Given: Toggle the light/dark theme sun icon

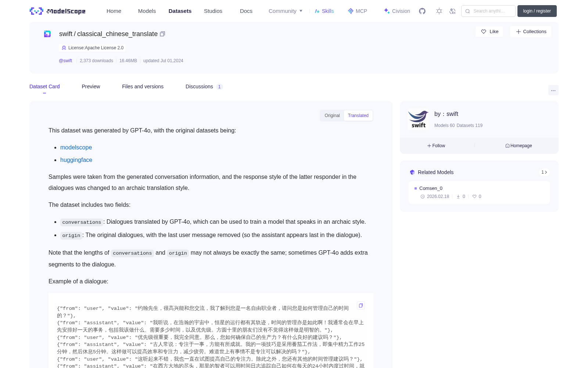Looking at the screenshot, I should click(439, 11).
